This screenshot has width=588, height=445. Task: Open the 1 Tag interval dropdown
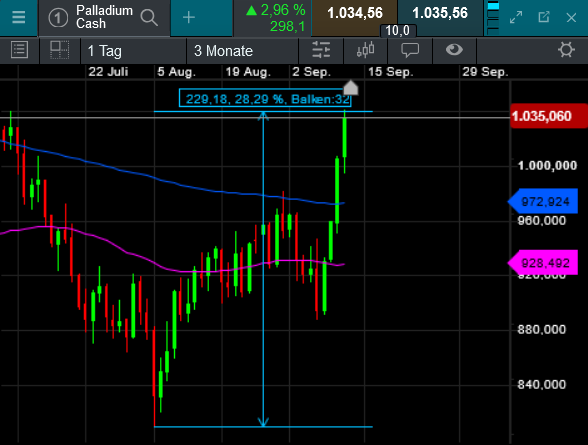[x=133, y=51]
